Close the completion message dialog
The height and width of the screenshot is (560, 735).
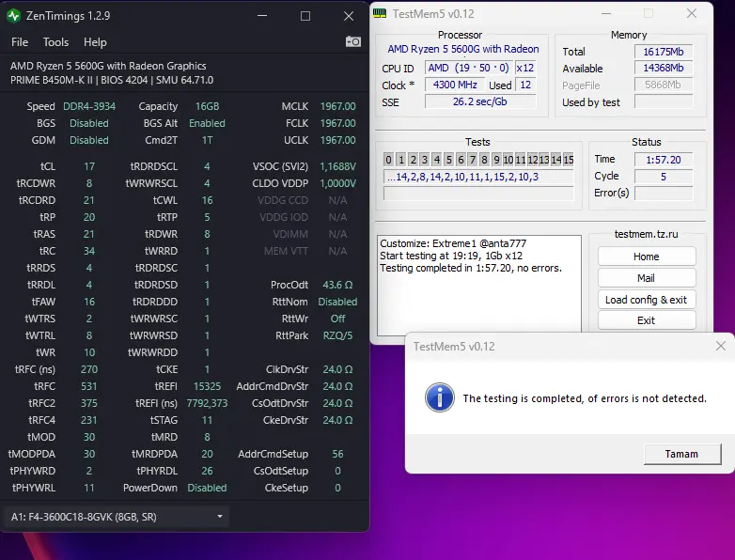click(x=721, y=346)
